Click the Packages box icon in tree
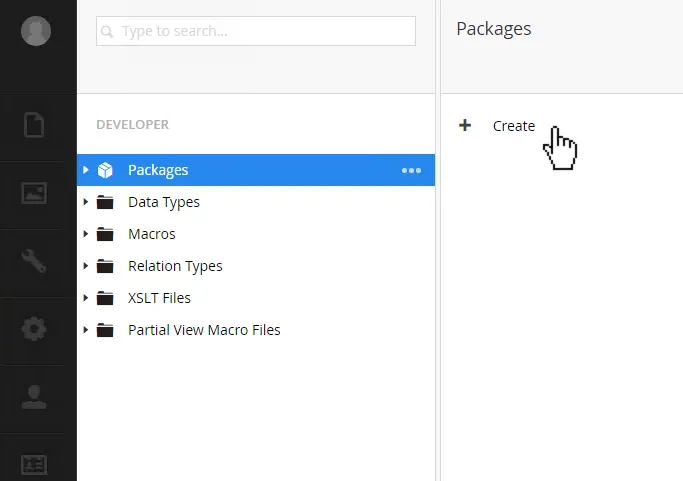The width and height of the screenshot is (683, 481). pos(105,170)
